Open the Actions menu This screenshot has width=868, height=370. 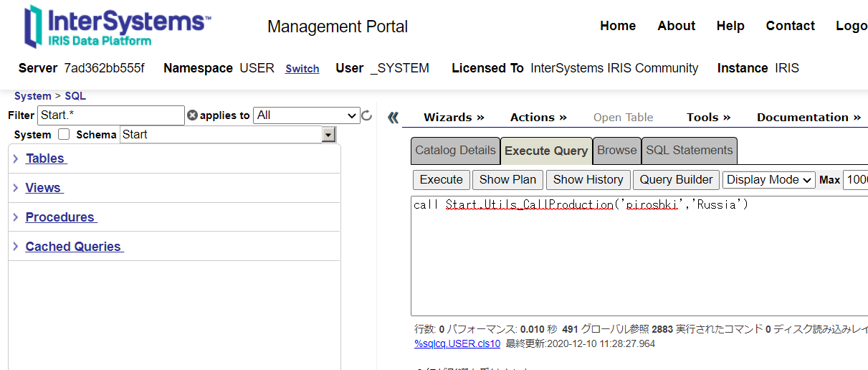pyautogui.click(x=538, y=118)
